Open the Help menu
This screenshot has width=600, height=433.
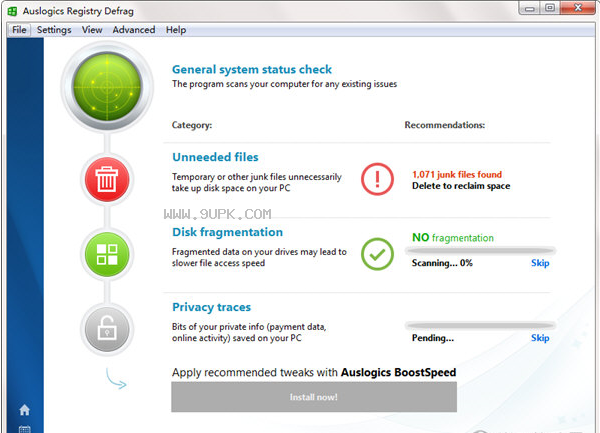coord(176,30)
